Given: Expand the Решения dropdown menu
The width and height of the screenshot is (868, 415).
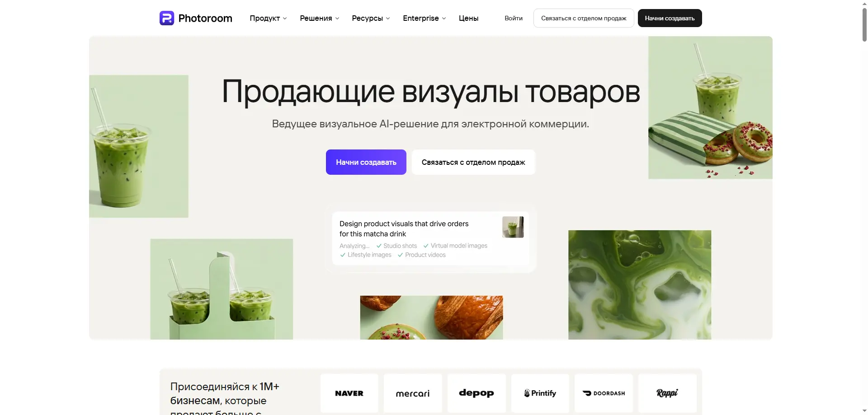Looking at the screenshot, I should coord(319,18).
